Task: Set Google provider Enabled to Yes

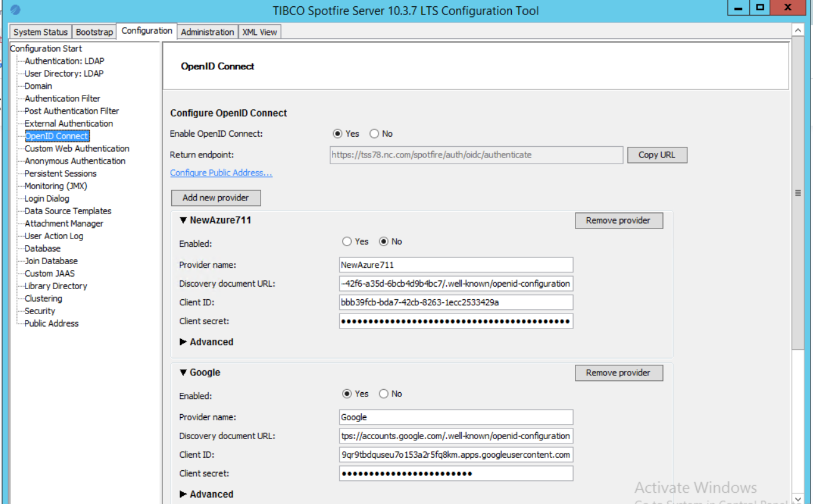Action: 347,394
